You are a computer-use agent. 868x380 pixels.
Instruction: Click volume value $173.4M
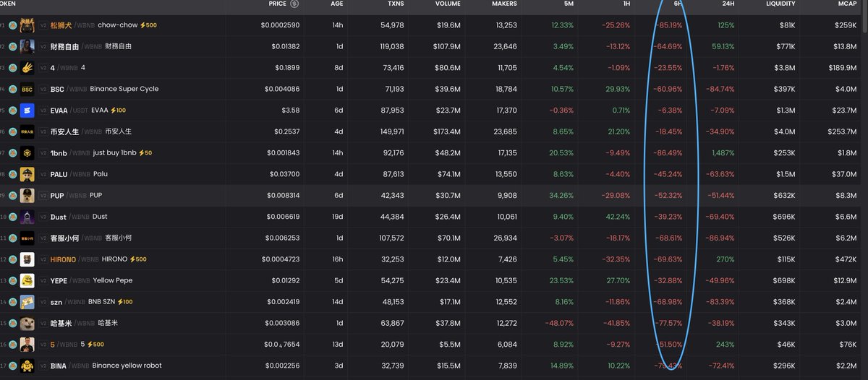pyautogui.click(x=448, y=131)
